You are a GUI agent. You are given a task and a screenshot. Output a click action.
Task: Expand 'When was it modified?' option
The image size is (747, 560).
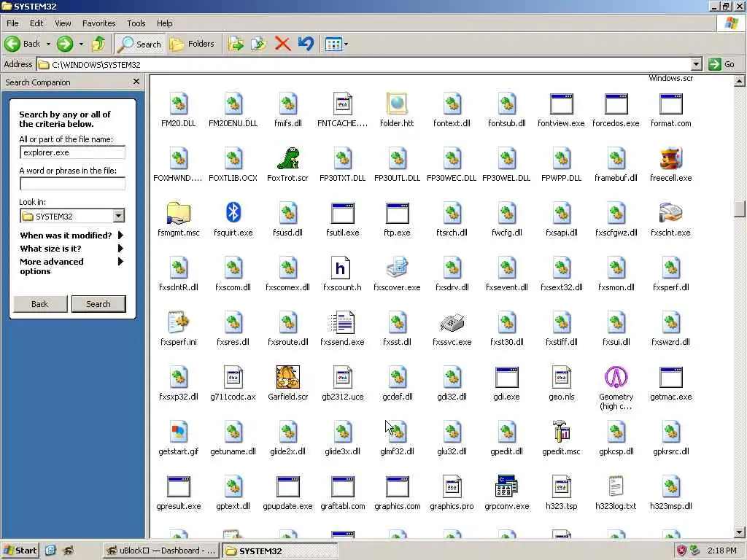(x=72, y=236)
